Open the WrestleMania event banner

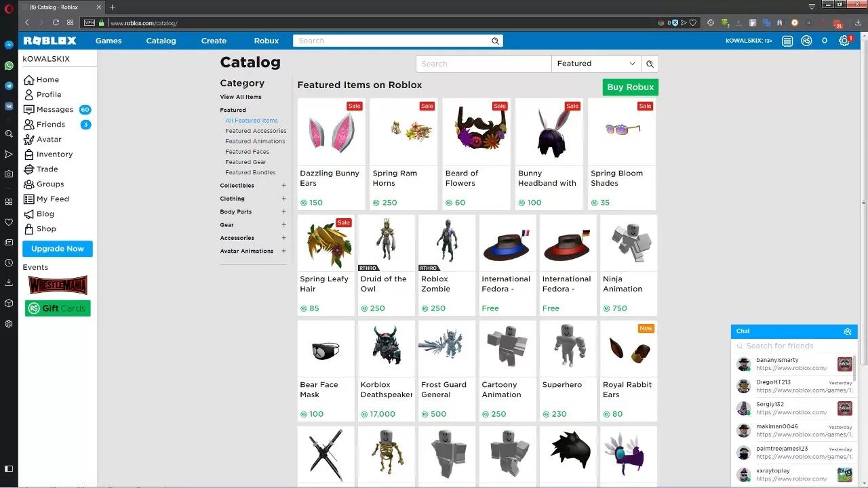[x=58, y=285]
